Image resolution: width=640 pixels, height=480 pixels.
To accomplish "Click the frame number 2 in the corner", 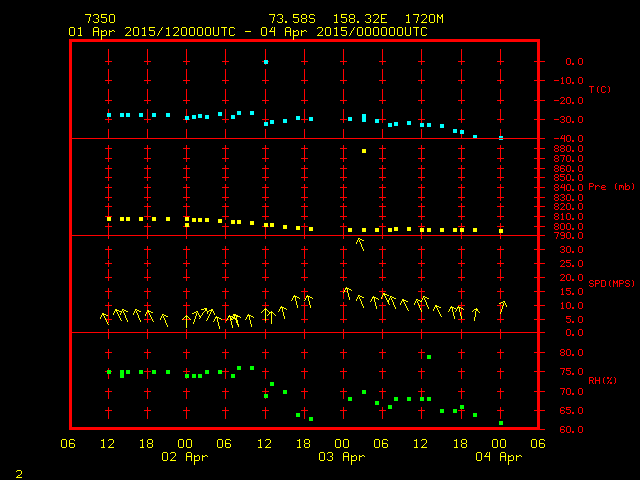I will tap(18, 471).
